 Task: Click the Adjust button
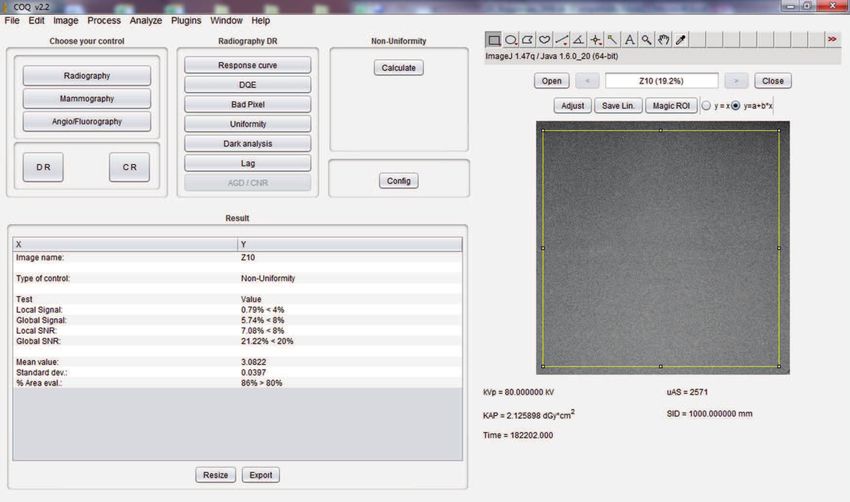click(572, 106)
